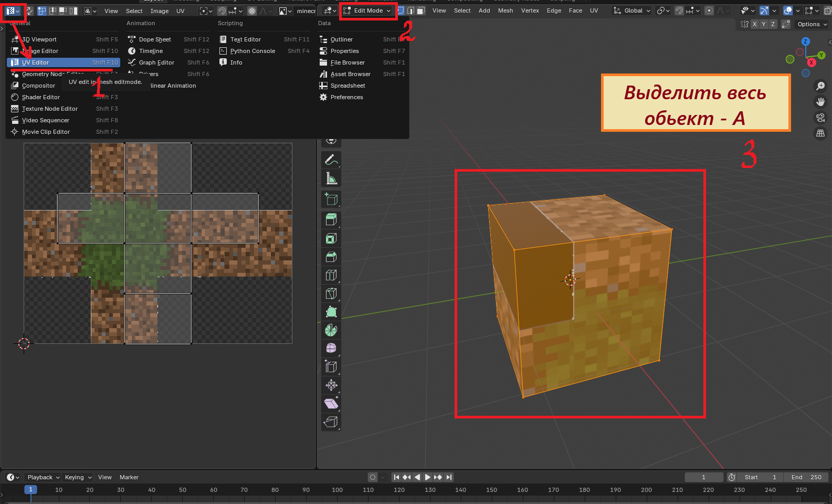Click the Start frame field
832x504 pixels.
click(760, 477)
